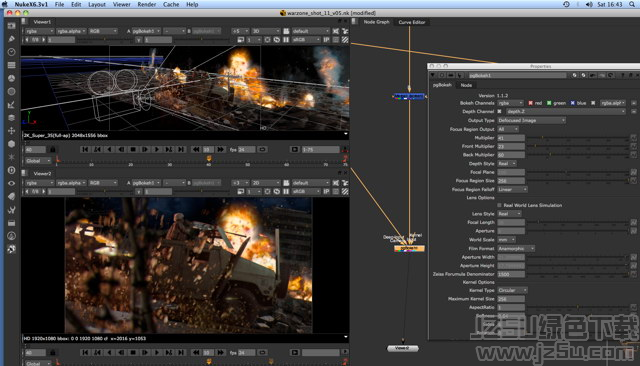Click the stop button in Viewer1

point(133,149)
